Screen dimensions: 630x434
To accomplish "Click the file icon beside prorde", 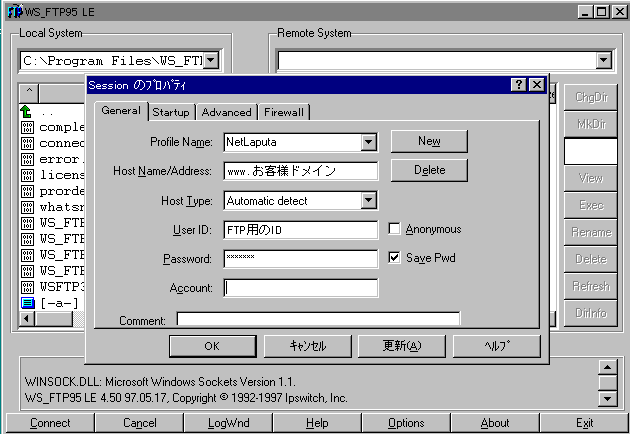I will click(27, 191).
